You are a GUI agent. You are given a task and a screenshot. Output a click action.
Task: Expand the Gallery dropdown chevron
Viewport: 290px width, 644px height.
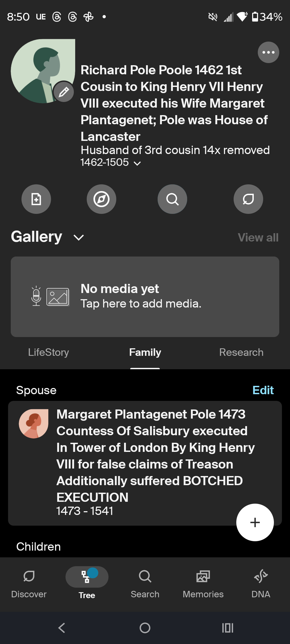click(79, 237)
